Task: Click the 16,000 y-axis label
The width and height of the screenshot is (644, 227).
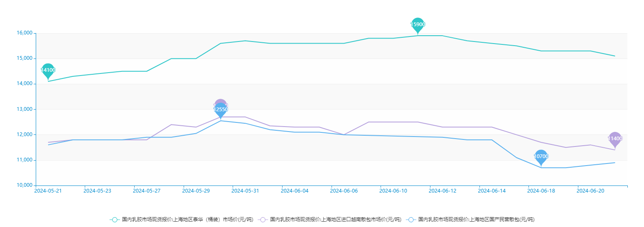Action: click(24, 33)
